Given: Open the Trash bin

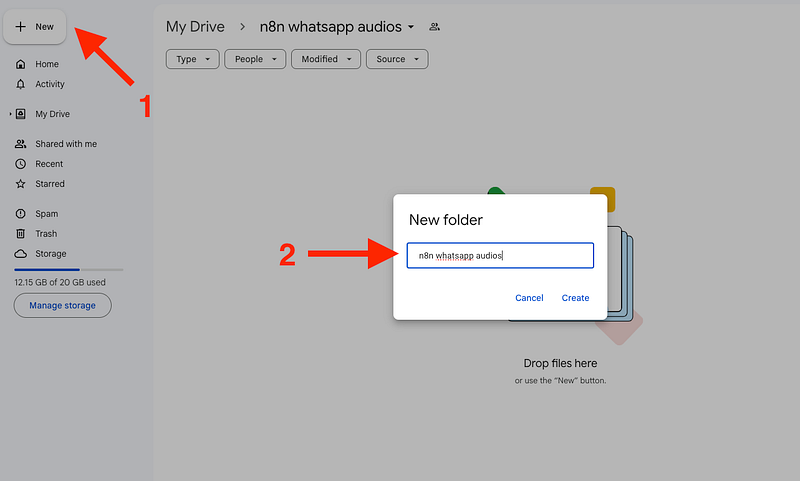Looking at the screenshot, I should coord(46,234).
